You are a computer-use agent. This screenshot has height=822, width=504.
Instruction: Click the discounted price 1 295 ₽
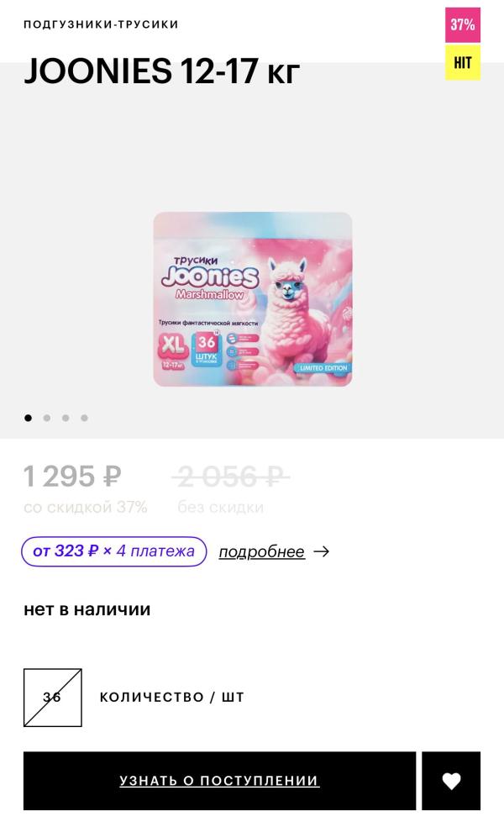pos(72,476)
